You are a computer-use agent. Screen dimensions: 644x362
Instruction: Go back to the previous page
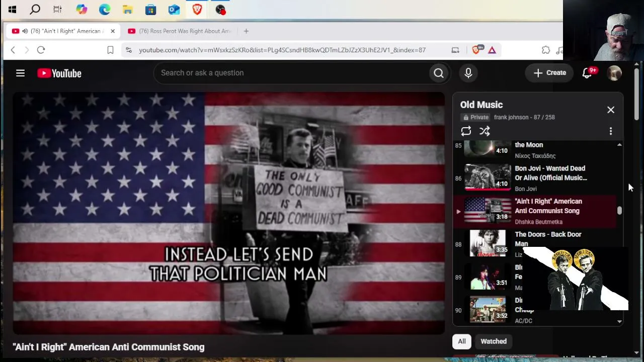[13, 50]
